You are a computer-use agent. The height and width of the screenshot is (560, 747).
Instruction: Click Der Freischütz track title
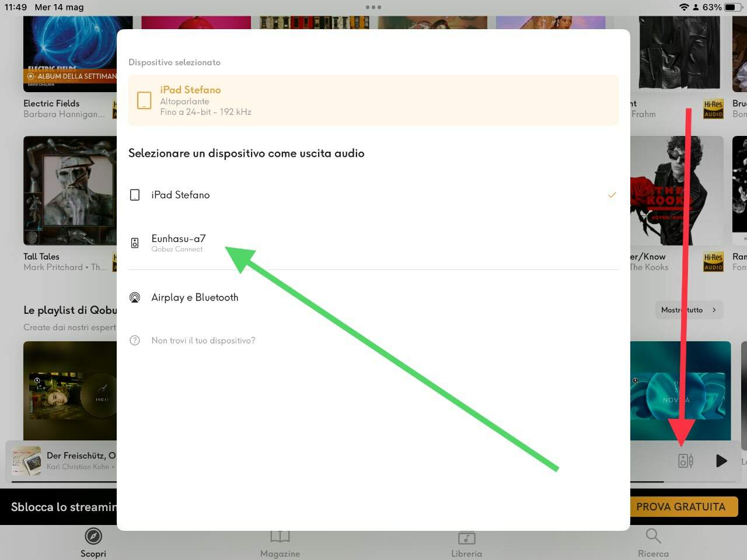pyautogui.click(x=82, y=456)
